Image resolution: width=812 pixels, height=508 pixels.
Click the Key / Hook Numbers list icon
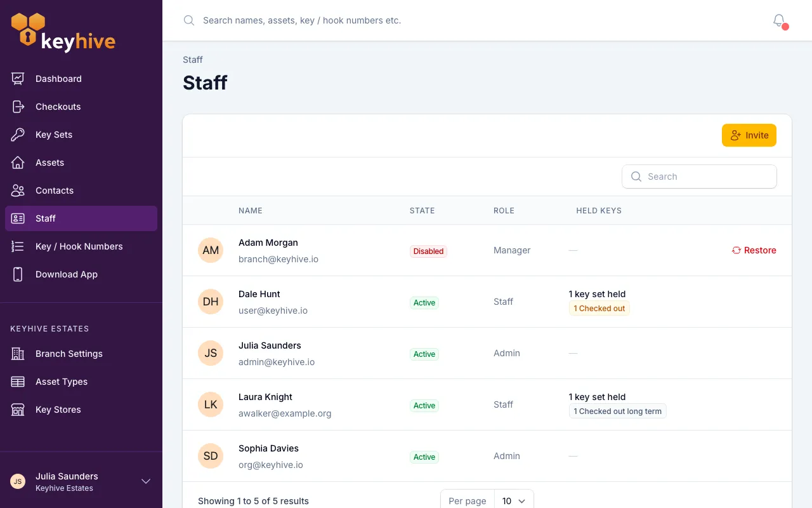(x=18, y=246)
